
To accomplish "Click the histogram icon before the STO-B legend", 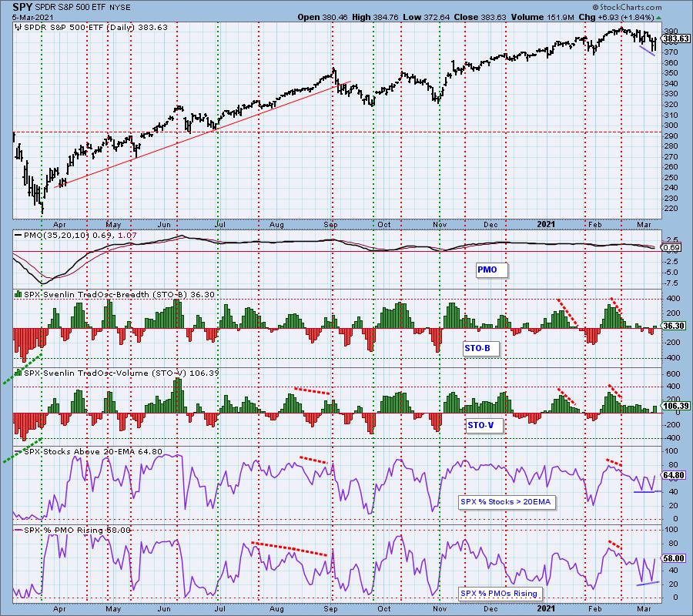I will click(x=18, y=294).
